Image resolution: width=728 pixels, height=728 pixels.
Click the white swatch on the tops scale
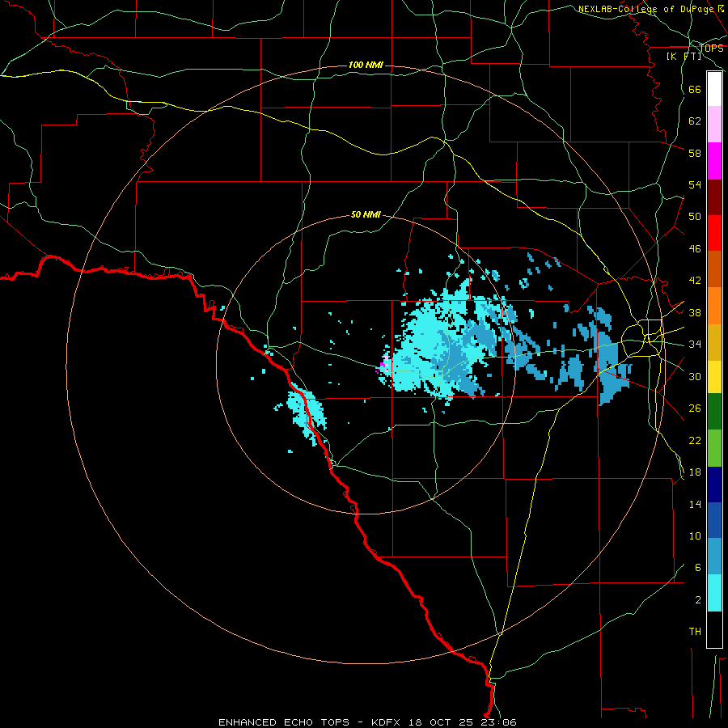714,89
